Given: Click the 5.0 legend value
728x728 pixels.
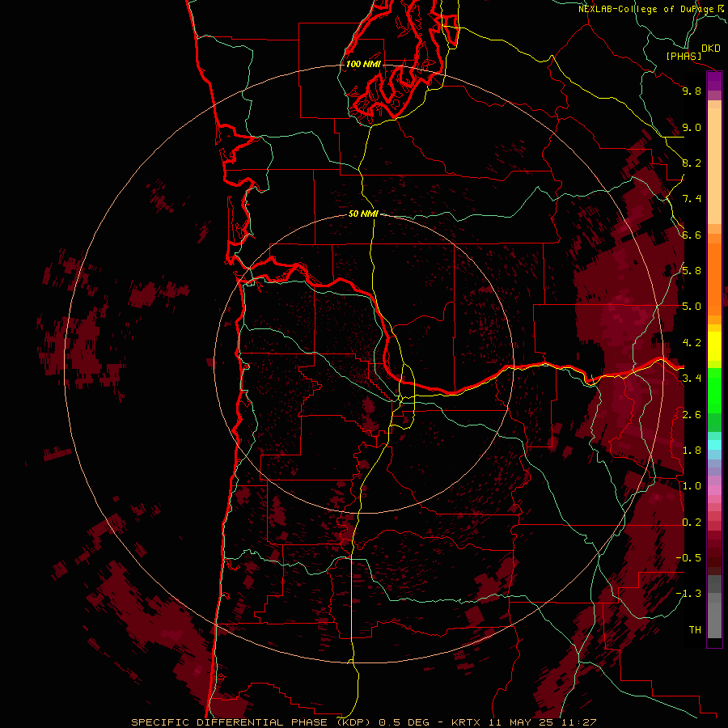Looking at the screenshot, I should [692, 307].
